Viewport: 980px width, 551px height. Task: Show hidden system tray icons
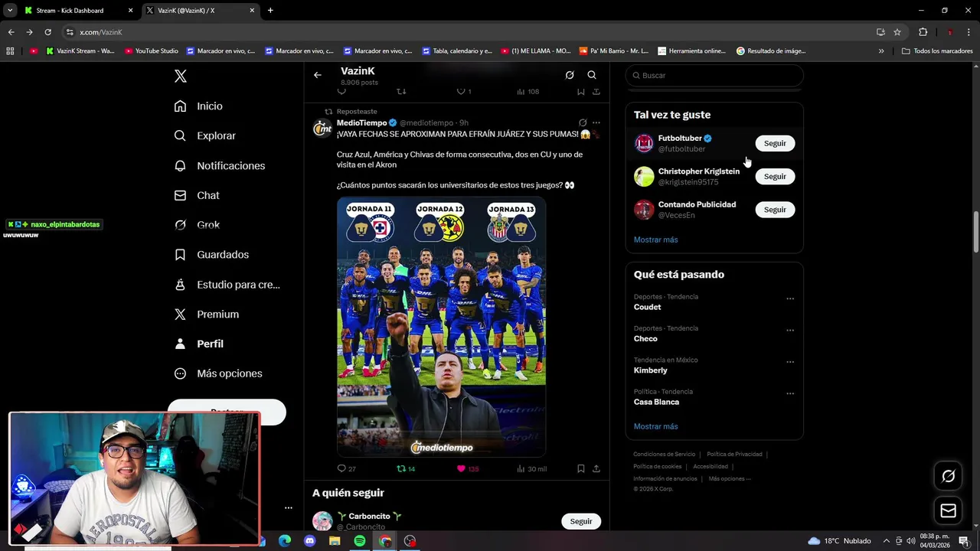click(887, 541)
